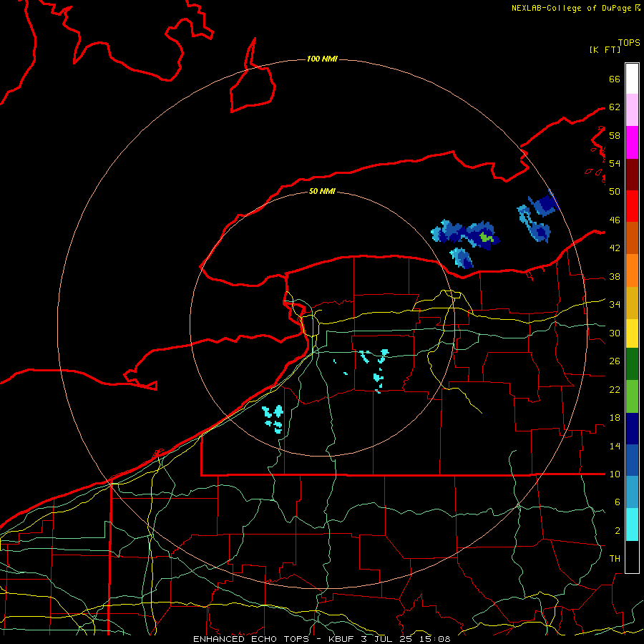This screenshot has width=644, height=644.
Task: Click the "10" legend value
Action: (615, 474)
